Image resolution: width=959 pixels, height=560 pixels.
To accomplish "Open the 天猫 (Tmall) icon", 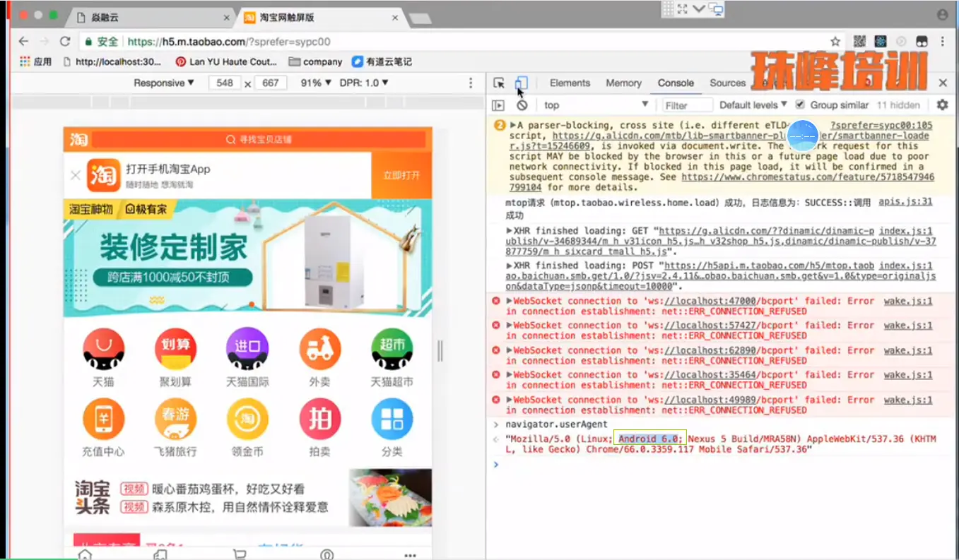I will click(x=104, y=350).
